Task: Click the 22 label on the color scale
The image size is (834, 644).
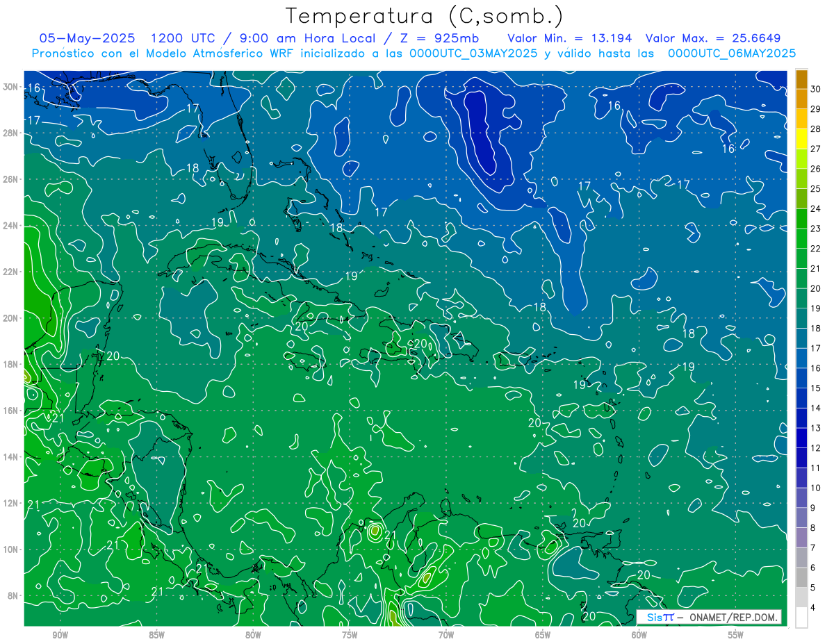Action: (816, 249)
